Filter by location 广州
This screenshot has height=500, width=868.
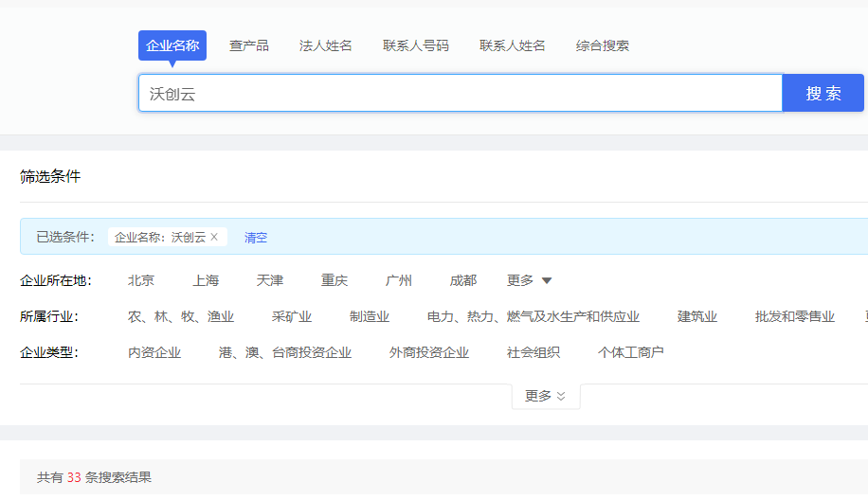pyautogui.click(x=399, y=280)
